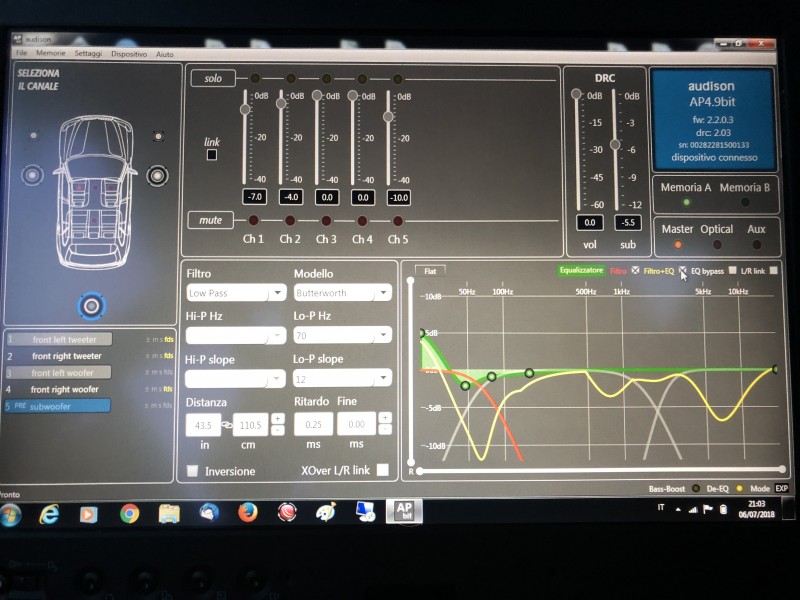This screenshot has width=800, height=600.
Task: Click the Flat EQ button
Action: click(x=430, y=271)
